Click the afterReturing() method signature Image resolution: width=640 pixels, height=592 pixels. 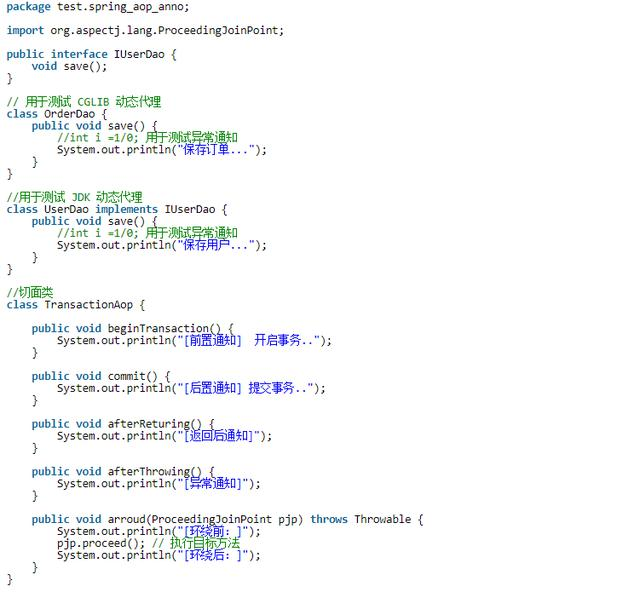pos(123,424)
